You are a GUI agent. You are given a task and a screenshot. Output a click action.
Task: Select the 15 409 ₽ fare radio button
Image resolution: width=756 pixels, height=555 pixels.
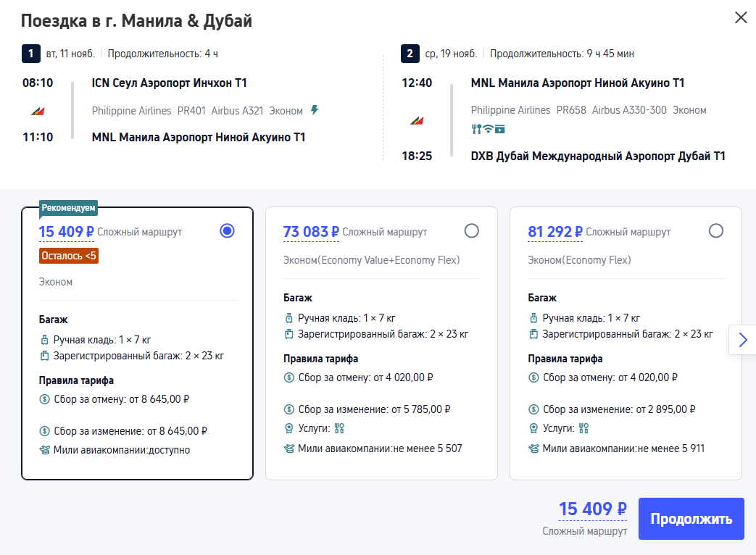click(227, 231)
